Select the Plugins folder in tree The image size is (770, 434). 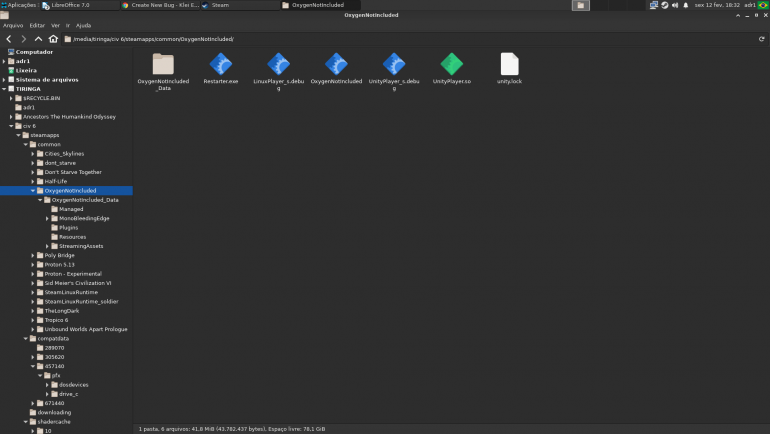(x=68, y=228)
